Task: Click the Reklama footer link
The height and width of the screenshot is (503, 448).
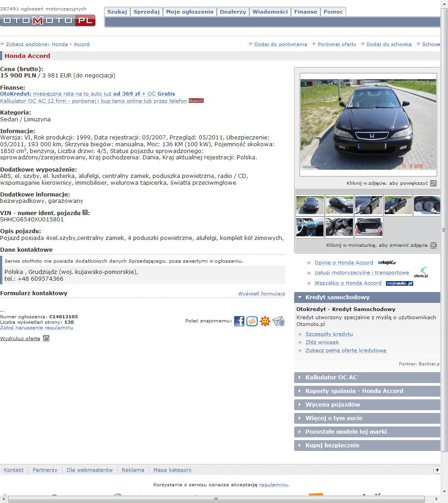Action: tap(133, 470)
